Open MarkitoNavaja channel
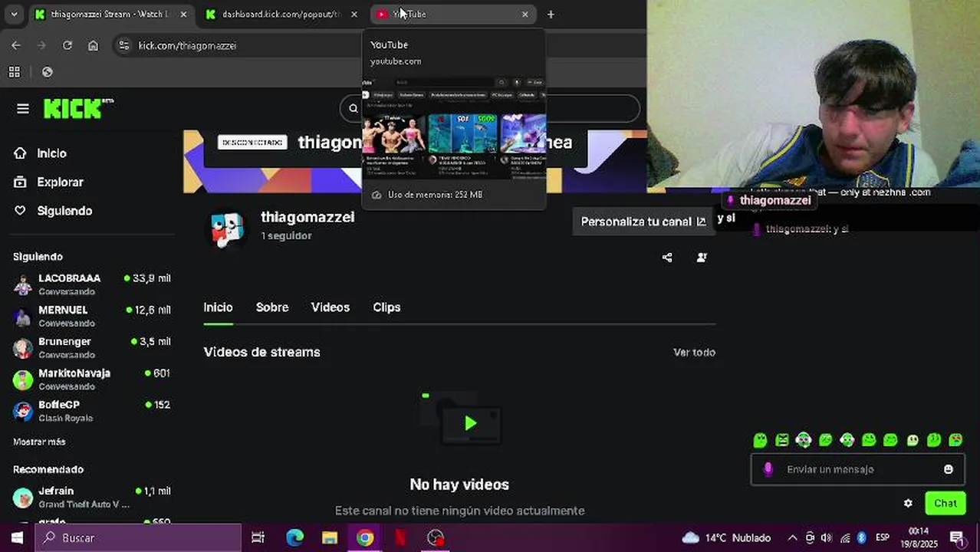 [x=92, y=379]
